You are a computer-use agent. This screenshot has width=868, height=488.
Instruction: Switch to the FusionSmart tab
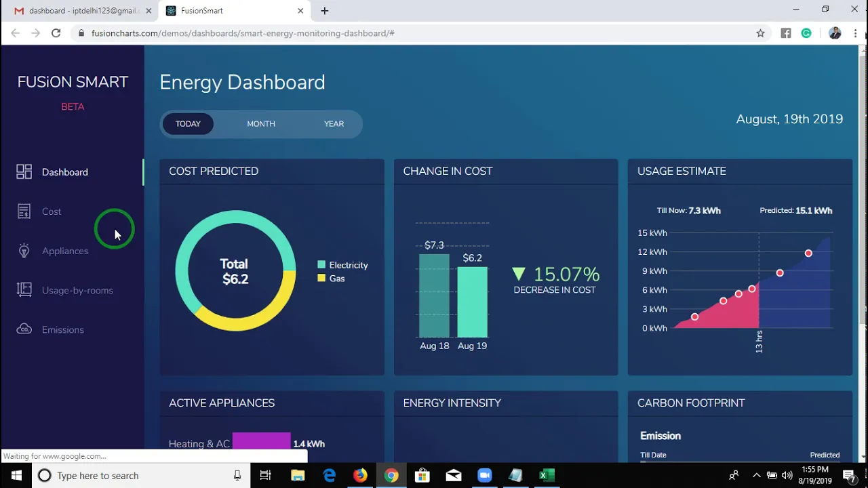click(x=234, y=11)
